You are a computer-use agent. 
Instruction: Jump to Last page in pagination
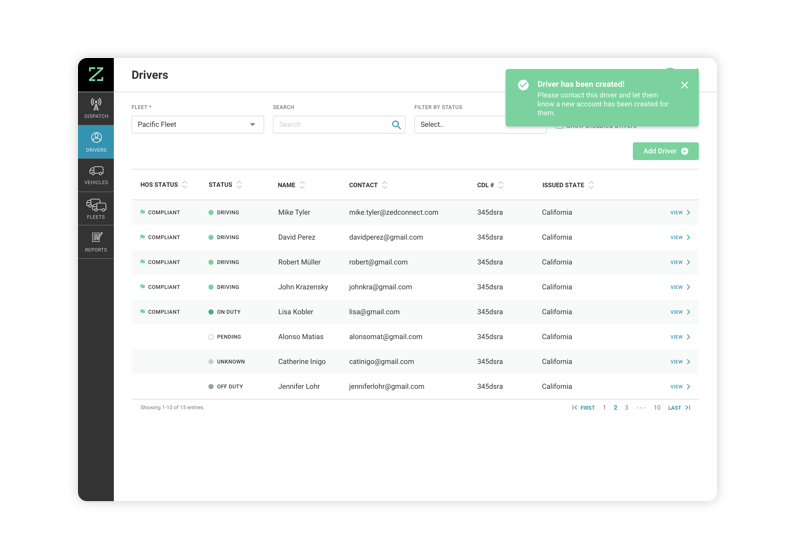[x=679, y=408]
